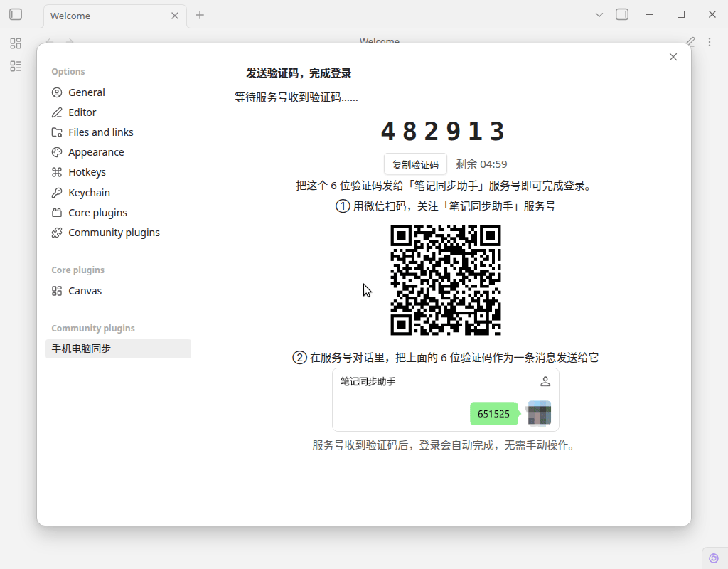Open Core plugins settings

coord(118,213)
